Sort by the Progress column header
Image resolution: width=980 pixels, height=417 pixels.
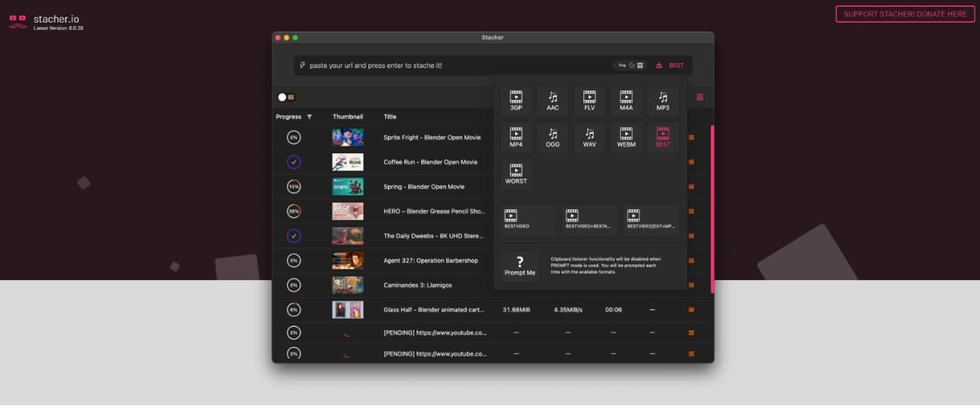pyautogui.click(x=289, y=116)
